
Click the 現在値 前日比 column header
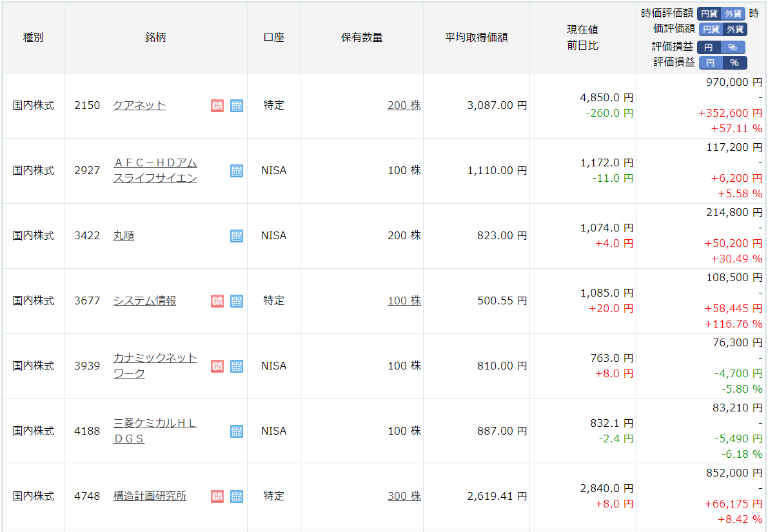click(582, 37)
